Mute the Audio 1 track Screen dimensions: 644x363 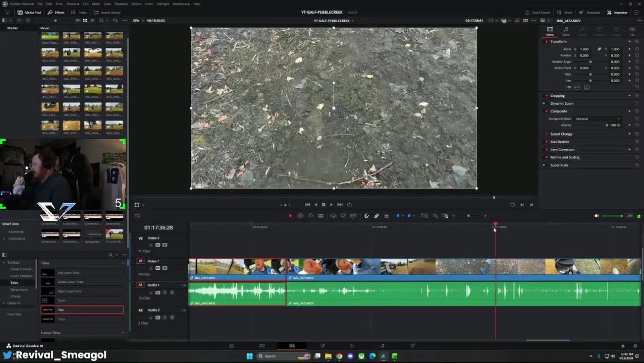[x=172, y=292]
